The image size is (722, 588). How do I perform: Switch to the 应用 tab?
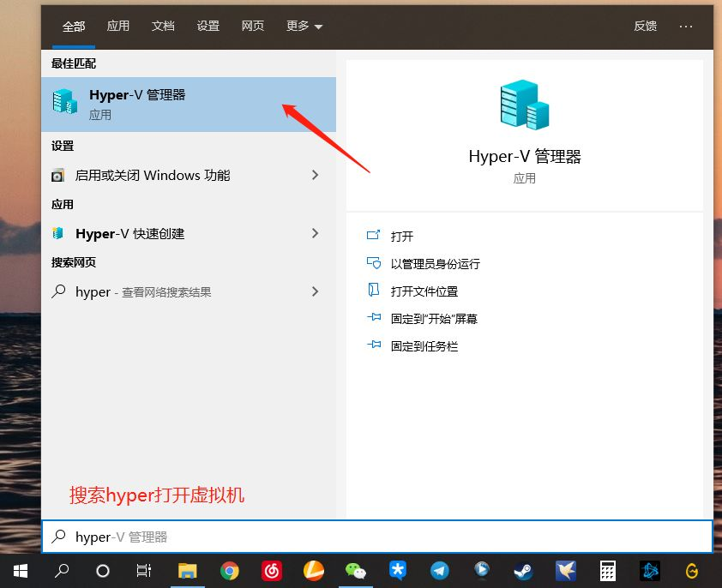(117, 26)
